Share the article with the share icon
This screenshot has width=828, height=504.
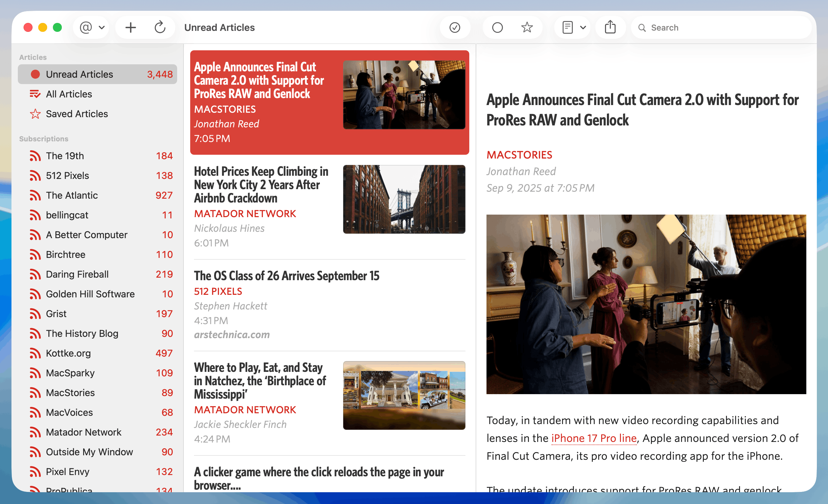coord(610,27)
